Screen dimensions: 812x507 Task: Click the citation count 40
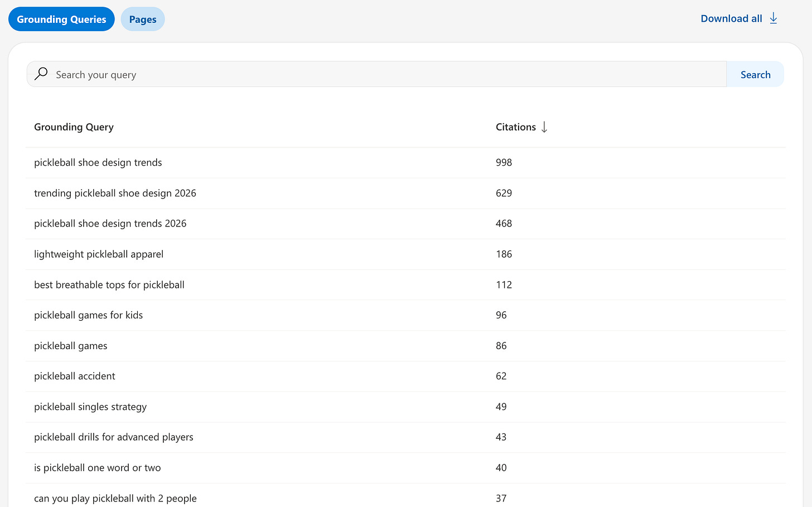click(x=501, y=468)
